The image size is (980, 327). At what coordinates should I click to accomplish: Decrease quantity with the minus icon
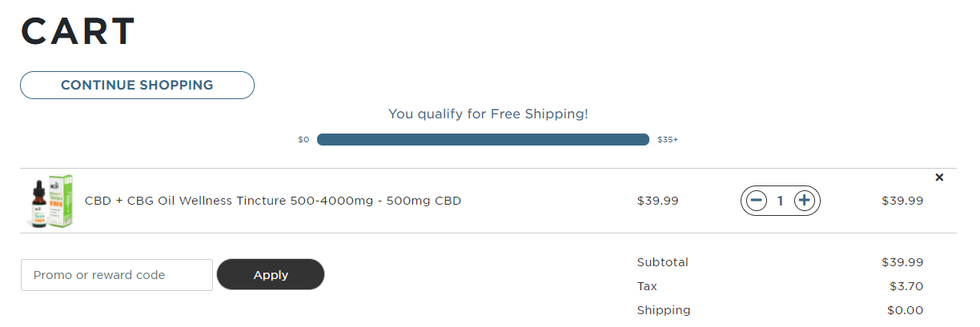pos(756,201)
